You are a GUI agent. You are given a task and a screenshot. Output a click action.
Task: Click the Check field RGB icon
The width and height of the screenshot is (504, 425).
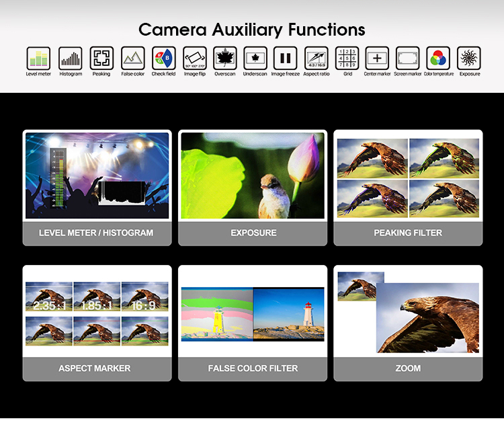pyautogui.click(x=163, y=58)
